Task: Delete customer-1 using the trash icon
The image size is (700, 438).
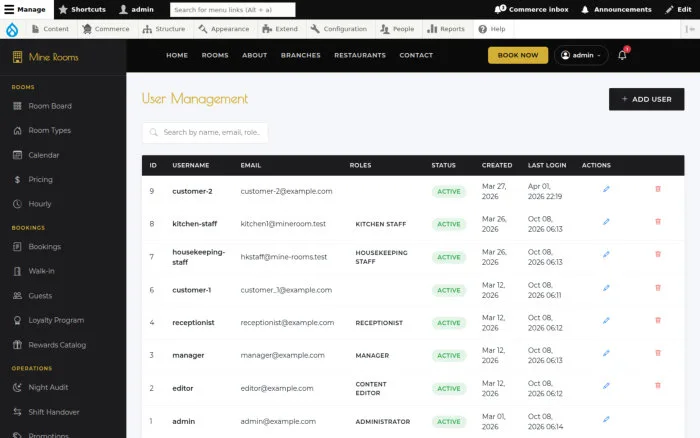Action: click(x=658, y=288)
